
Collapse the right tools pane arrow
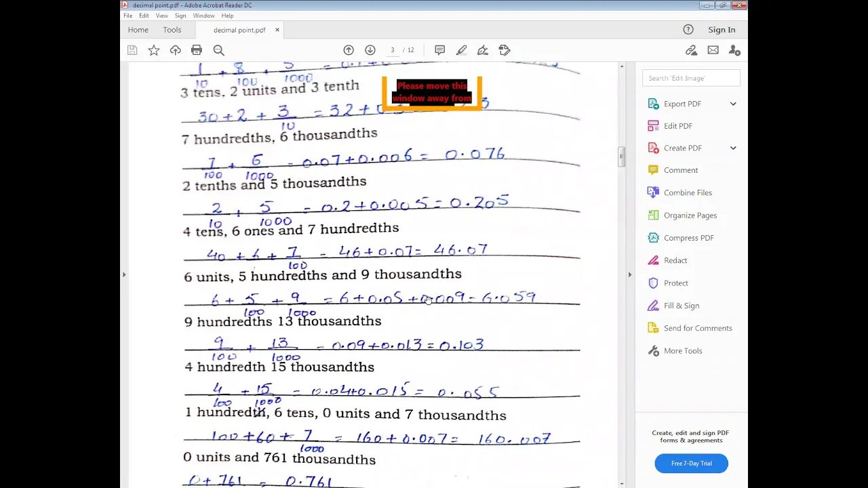point(629,274)
